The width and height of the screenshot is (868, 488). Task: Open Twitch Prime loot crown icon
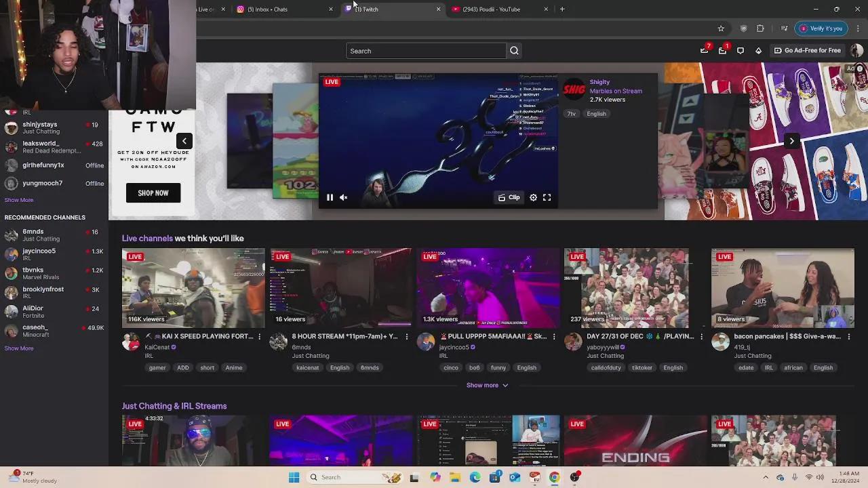click(704, 51)
